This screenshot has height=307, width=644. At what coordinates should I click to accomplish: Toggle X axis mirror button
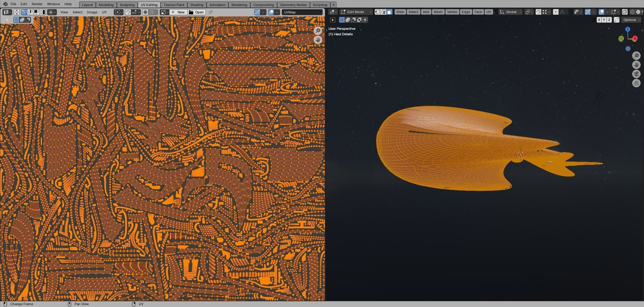599,20
